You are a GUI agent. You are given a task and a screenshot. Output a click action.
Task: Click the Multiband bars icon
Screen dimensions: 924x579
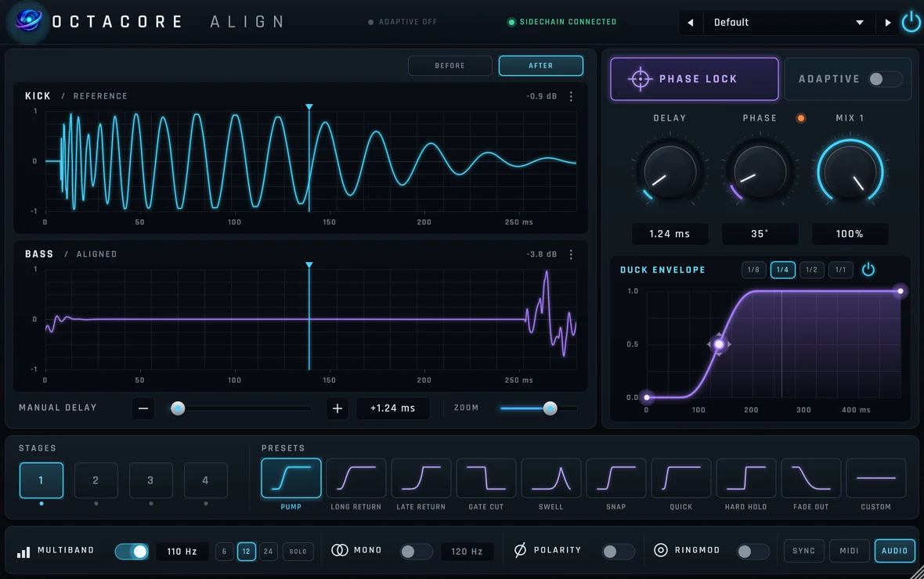pos(23,552)
